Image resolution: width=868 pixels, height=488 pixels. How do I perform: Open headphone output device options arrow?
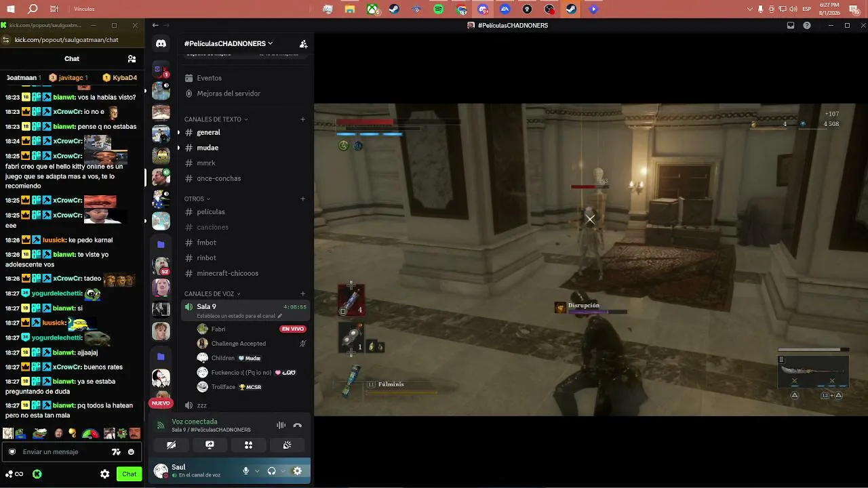283,471
